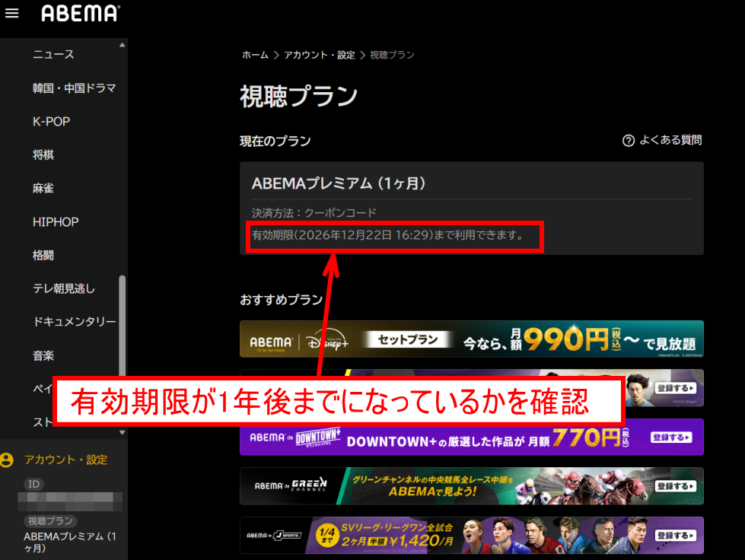Open HIPHOP category
The width and height of the screenshot is (745, 560).
pos(56,222)
